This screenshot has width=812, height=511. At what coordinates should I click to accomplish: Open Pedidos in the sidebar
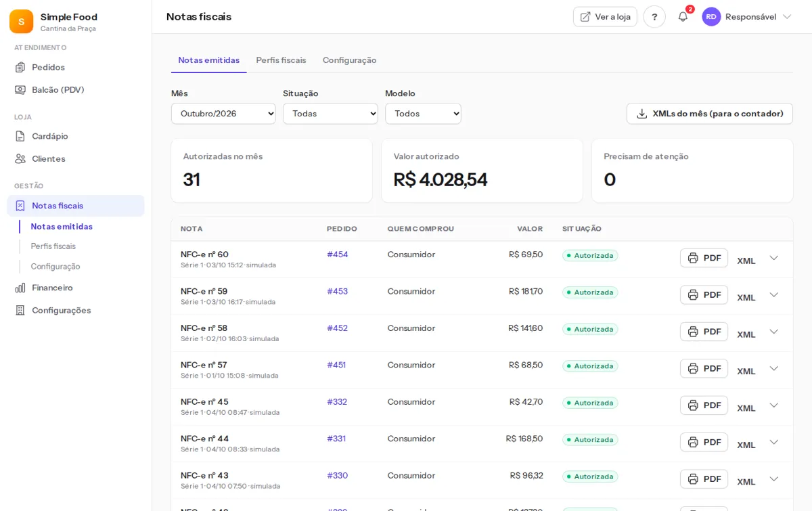coord(76,67)
